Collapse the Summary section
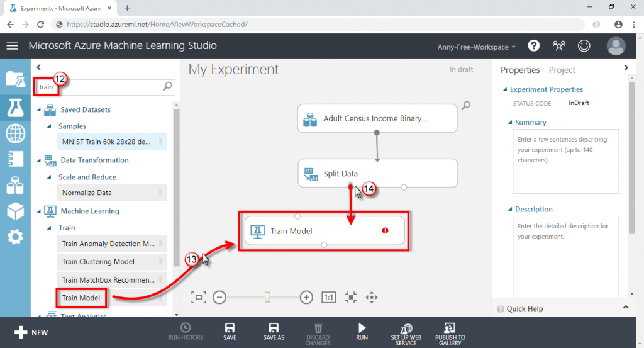This screenshot has width=644, height=348. (x=510, y=123)
